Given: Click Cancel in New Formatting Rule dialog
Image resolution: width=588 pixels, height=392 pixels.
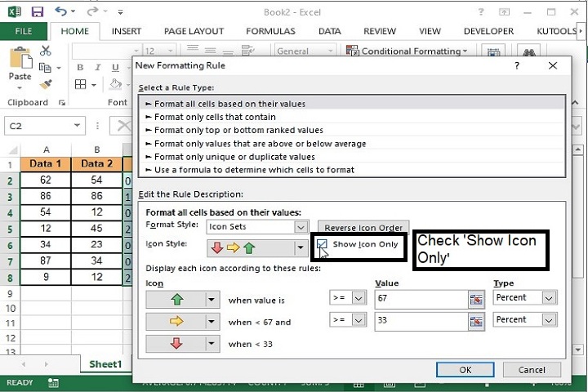Looking at the screenshot, I should [x=532, y=370].
